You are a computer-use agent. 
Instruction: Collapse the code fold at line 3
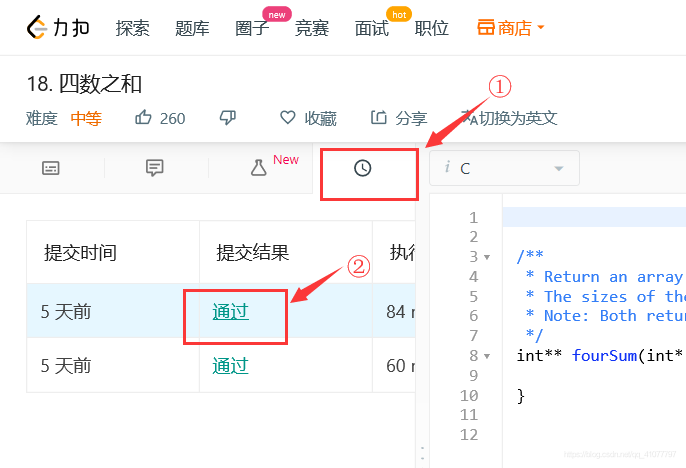pyautogui.click(x=487, y=257)
